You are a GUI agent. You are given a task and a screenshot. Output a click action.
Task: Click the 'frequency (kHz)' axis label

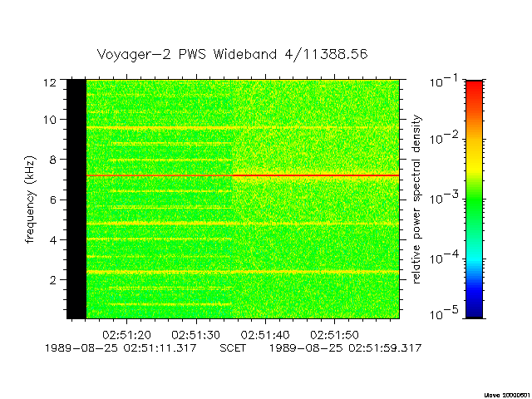click(30, 199)
